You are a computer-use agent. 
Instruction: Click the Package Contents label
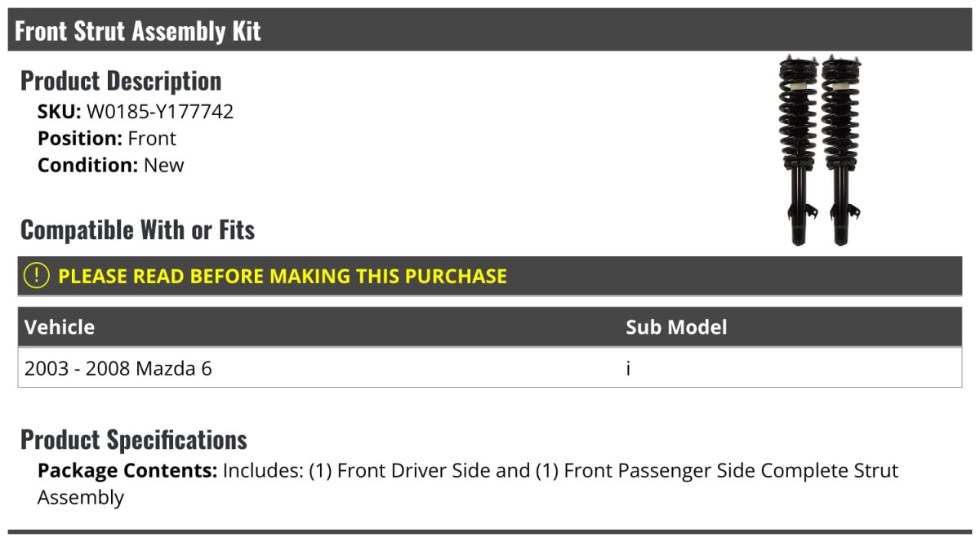tap(127, 471)
